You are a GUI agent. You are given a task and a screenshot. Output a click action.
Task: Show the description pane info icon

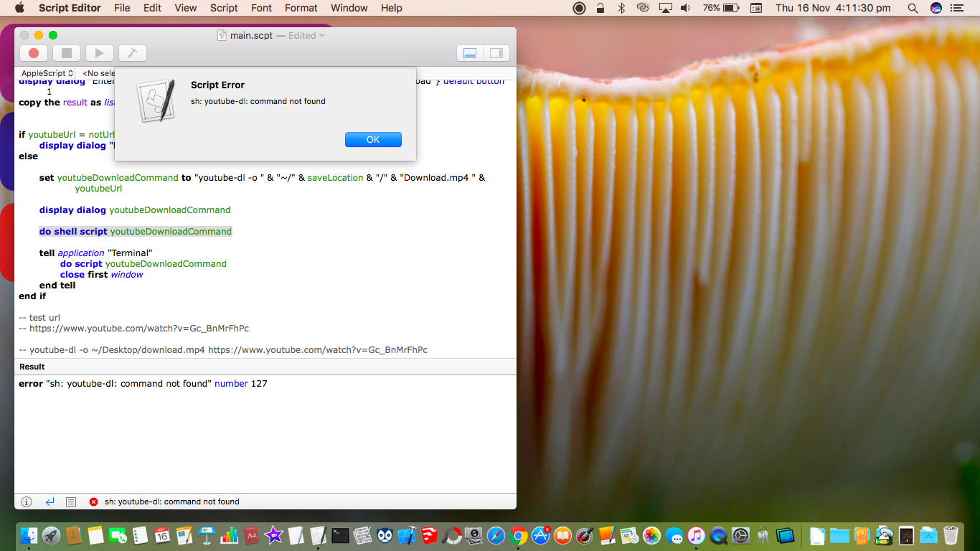click(x=27, y=501)
